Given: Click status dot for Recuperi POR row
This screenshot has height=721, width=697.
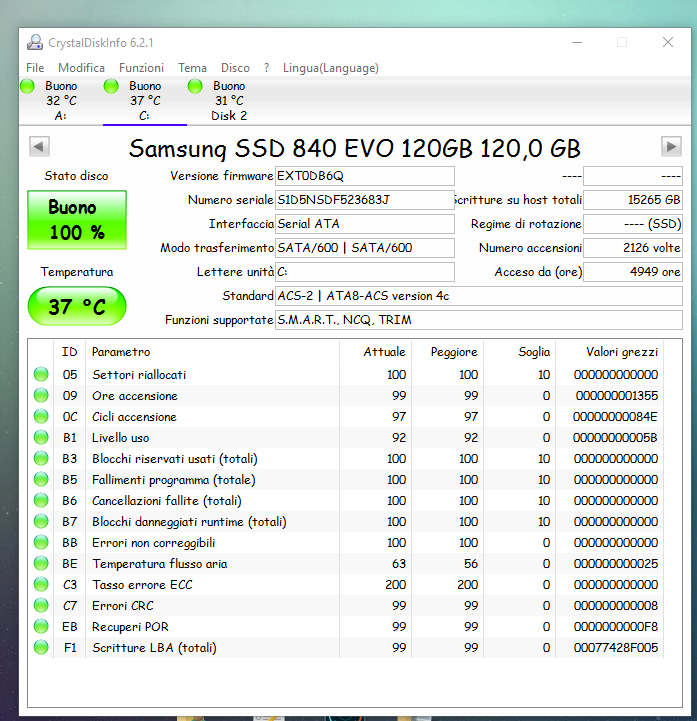Looking at the screenshot, I should [41, 626].
